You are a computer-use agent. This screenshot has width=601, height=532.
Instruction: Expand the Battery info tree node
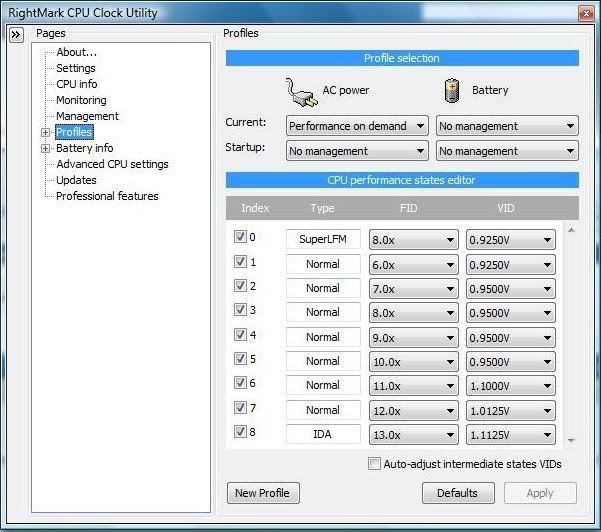45,148
